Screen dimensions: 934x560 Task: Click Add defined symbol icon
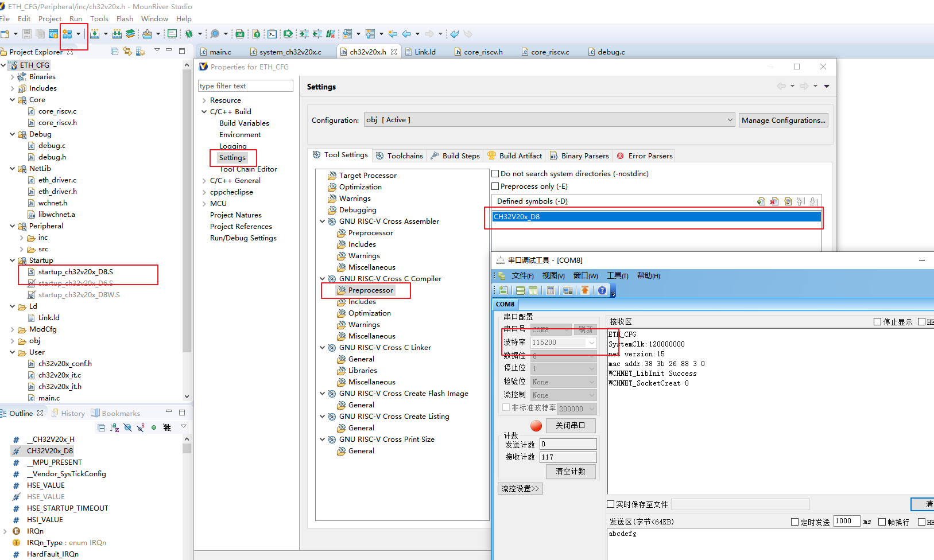761,201
